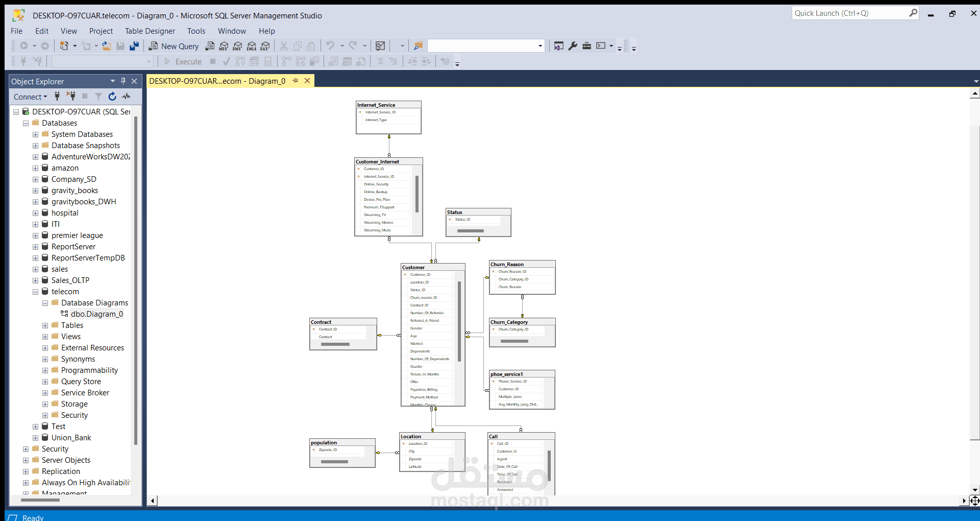This screenshot has height=521, width=980.
Task: Click the diagram scroll-left arrow
Action: click(152, 501)
